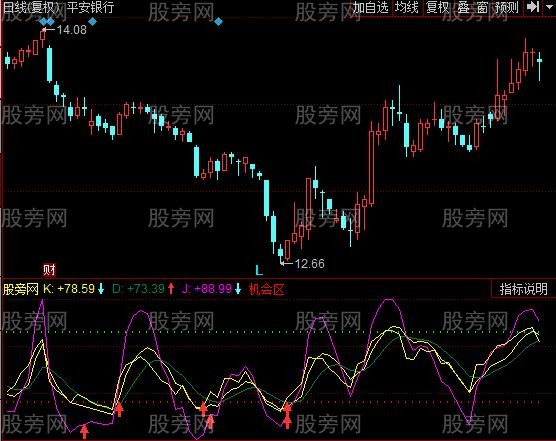This screenshot has height=441, width=556.
Task: Click the 12.66 low price label
Action: pyautogui.click(x=310, y=263)
